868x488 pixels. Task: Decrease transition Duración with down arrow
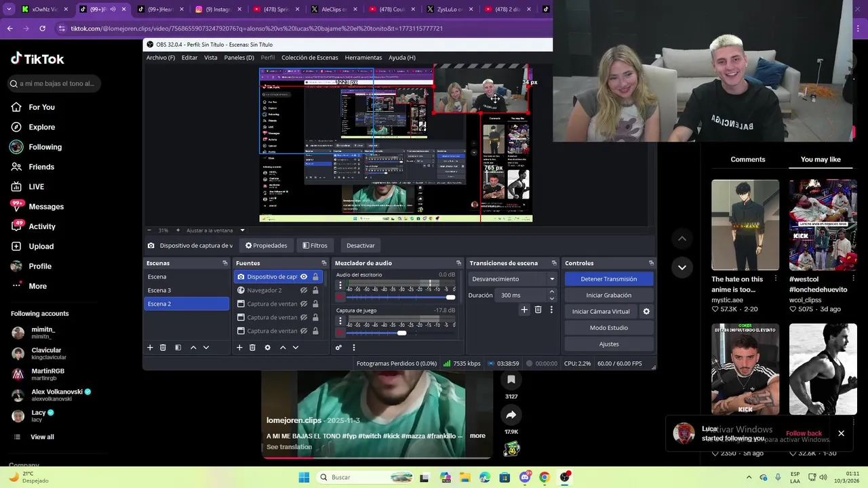coord(552,298)
